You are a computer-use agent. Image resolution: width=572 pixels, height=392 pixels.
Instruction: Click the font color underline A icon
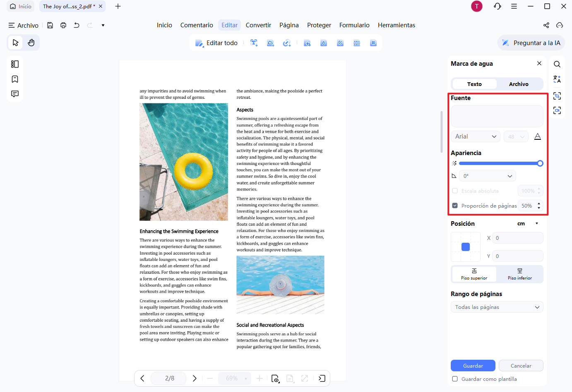538,136
